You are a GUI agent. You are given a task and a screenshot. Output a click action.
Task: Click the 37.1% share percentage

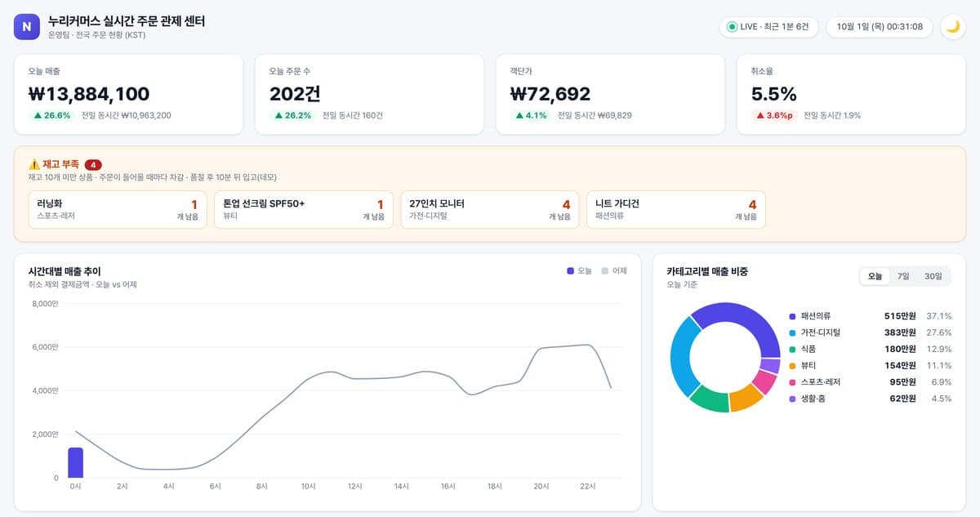pyautogui.click(x=939, y=316)
